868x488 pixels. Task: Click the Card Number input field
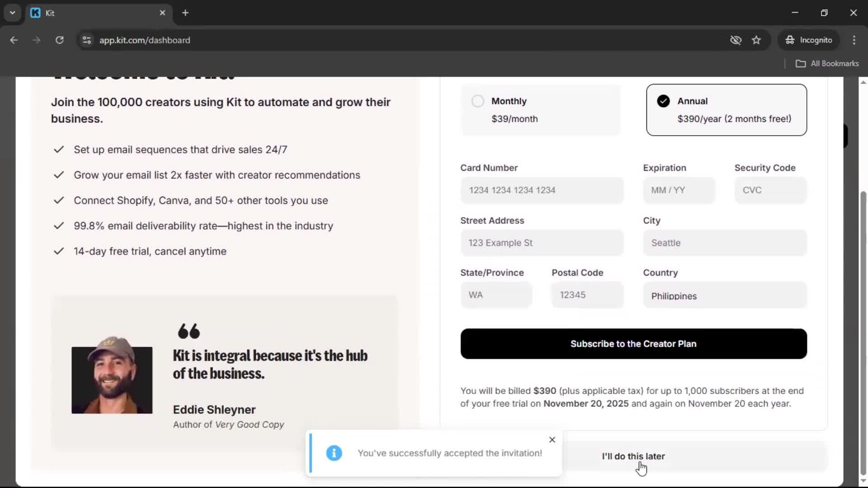pyautogui.click(x=542, y=190)
